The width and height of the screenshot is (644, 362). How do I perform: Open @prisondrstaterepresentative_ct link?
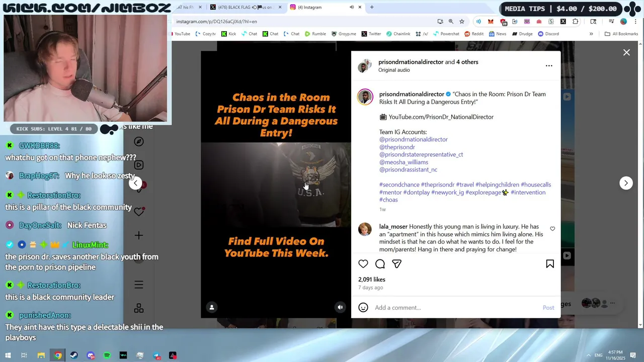(x=421, y=154)
